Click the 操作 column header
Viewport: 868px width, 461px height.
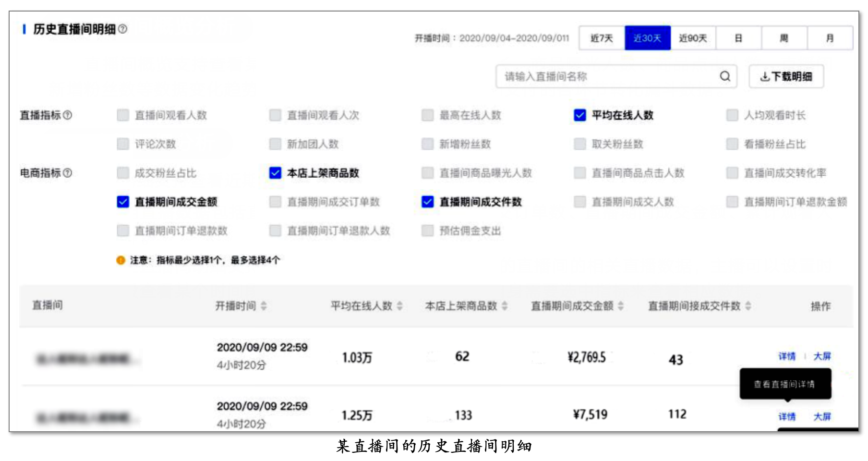(x=820, y=306)
